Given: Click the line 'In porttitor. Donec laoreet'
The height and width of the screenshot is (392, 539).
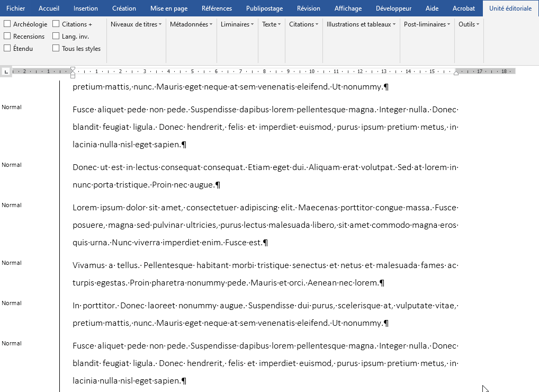Looking at the screenshot, I should pos(265,305).
